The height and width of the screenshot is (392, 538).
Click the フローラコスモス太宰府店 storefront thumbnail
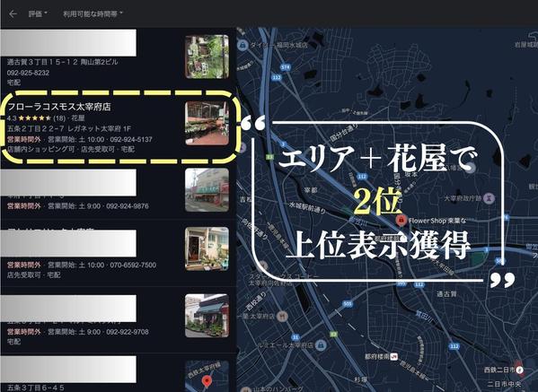coord(207,123)
